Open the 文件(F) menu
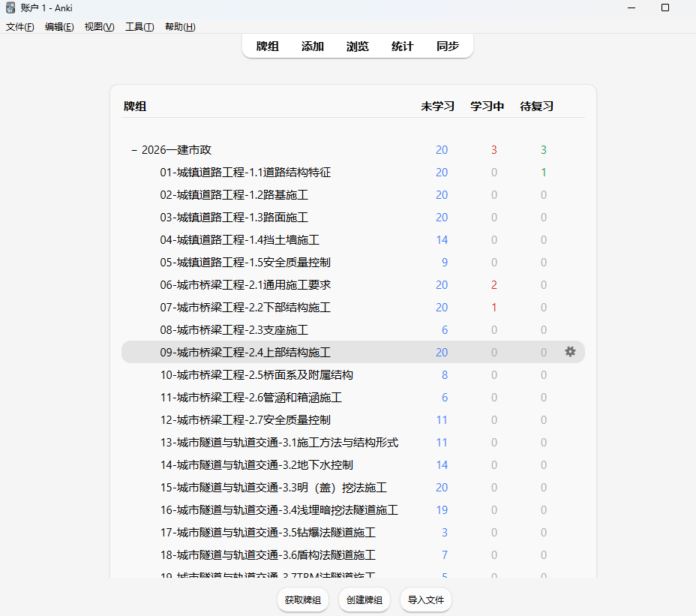 (x=20, y=27)
